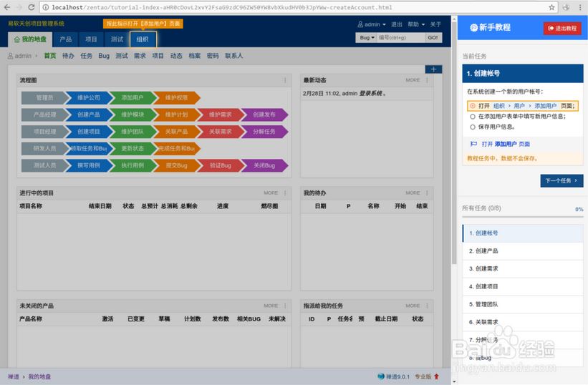Click MORE in the 指派给我的任务 panel

click(x=413, y=306)
